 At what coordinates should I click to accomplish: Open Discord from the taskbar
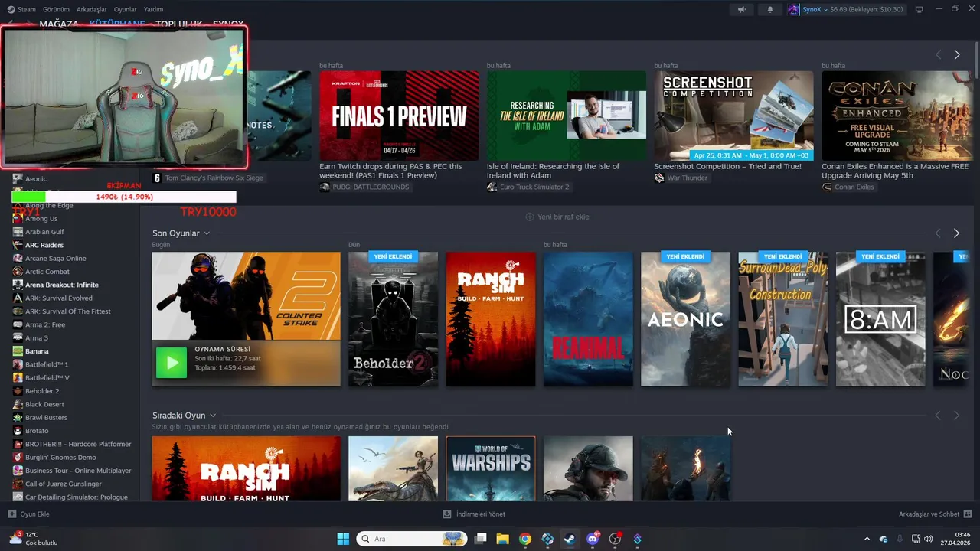(x=592, y=539)
